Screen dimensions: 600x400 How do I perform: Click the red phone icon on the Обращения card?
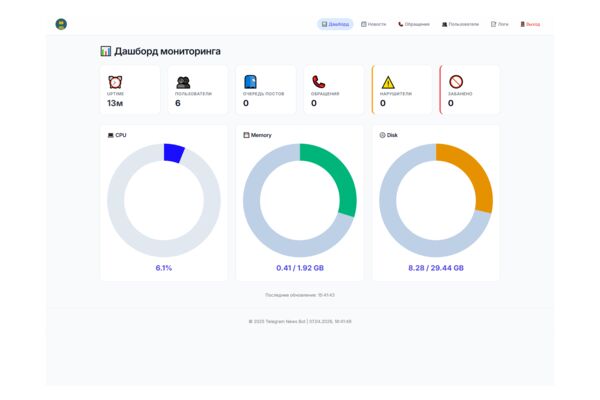tap(318, 82)
